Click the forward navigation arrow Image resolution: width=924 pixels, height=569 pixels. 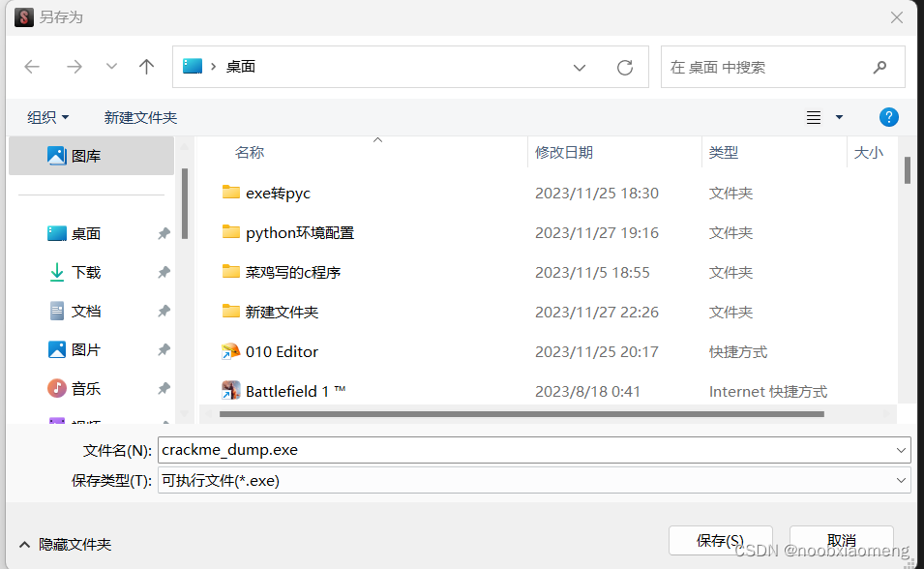coord(75,66)
